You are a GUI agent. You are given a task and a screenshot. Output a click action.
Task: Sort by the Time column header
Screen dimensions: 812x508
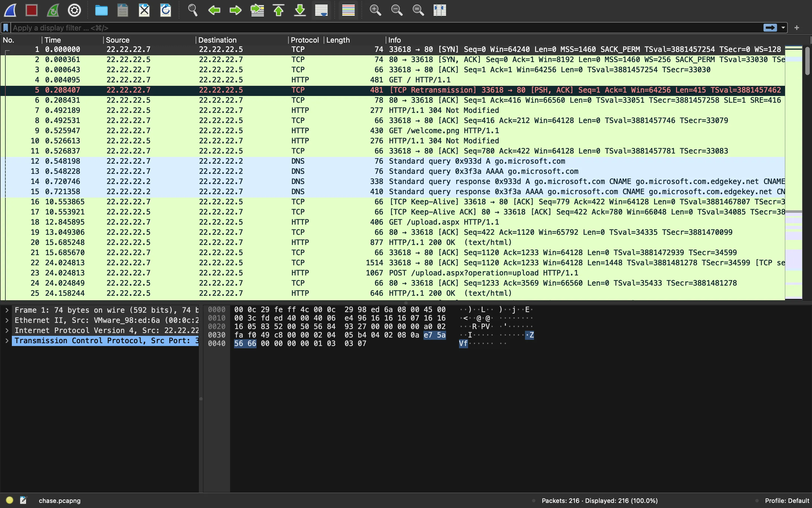[73, 40]
